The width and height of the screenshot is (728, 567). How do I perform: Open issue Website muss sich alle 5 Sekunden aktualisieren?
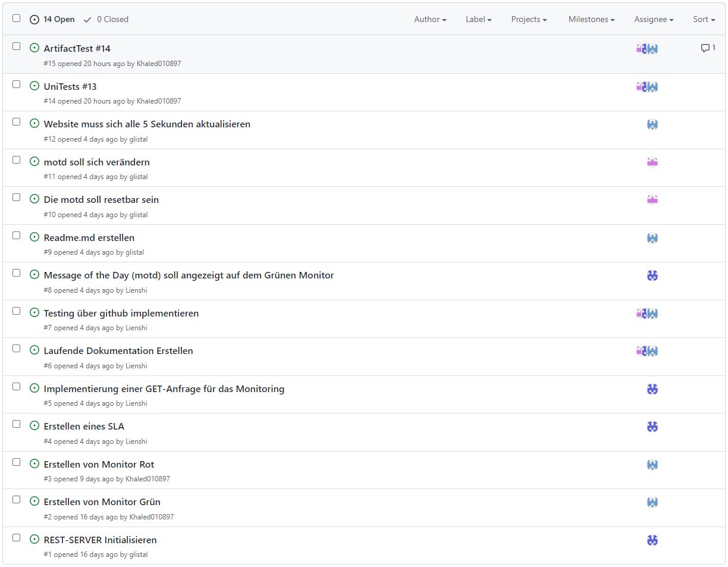(x=147, y=124)
